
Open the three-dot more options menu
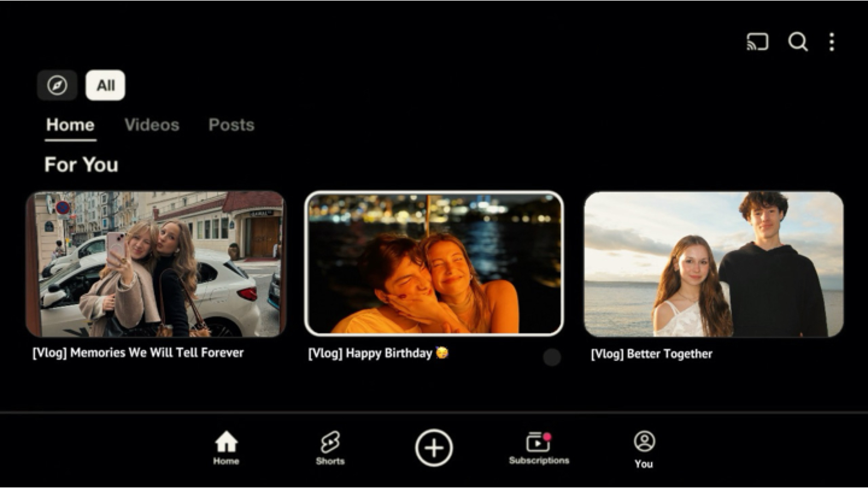click(x=832, y=42)
